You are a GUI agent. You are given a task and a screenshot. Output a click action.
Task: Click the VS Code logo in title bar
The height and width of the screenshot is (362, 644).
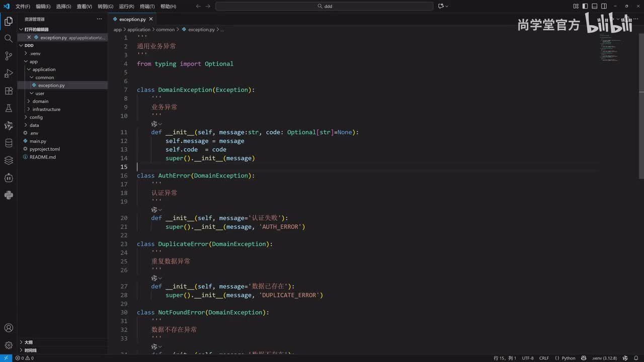click(7, 6)
